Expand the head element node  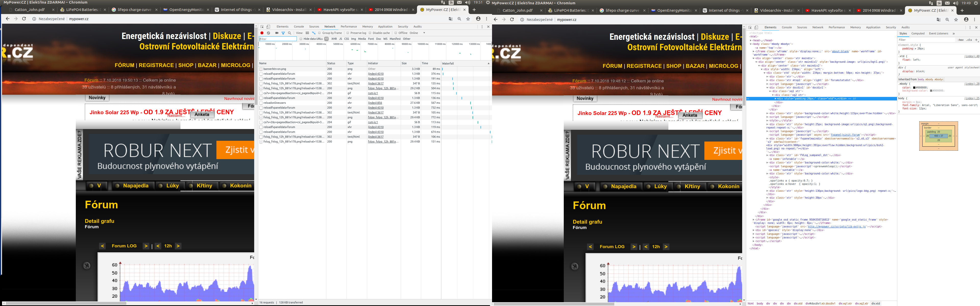tap(751, 40)
